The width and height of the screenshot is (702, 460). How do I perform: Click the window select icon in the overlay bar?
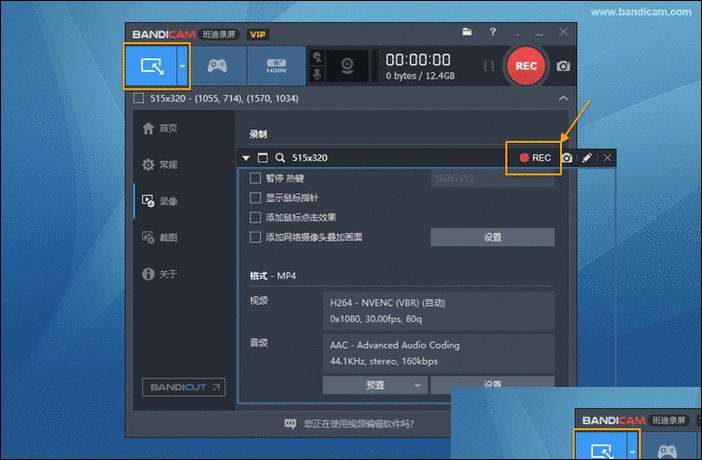tap(263, 158)
